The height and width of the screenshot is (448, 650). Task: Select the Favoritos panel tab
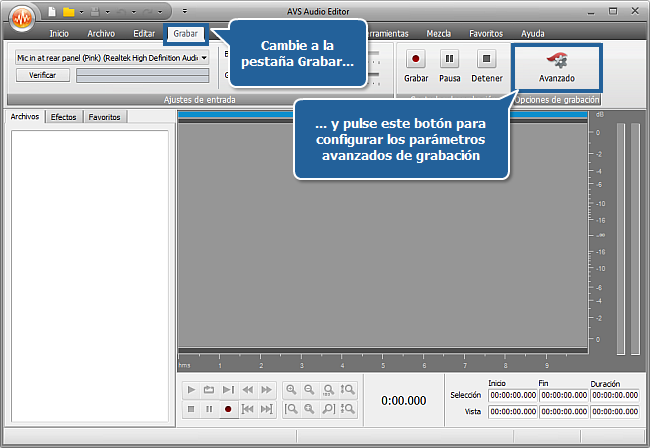104,117
